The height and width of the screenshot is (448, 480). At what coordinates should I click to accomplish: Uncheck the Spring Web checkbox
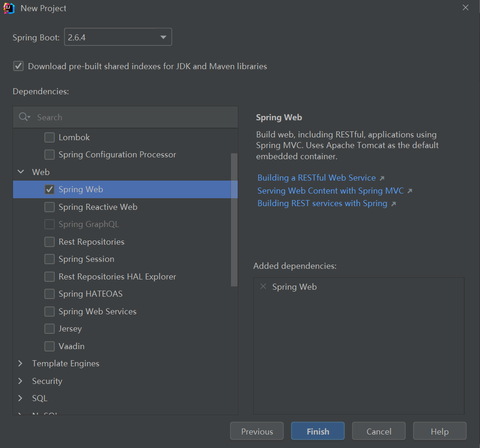tap(50, 189)
